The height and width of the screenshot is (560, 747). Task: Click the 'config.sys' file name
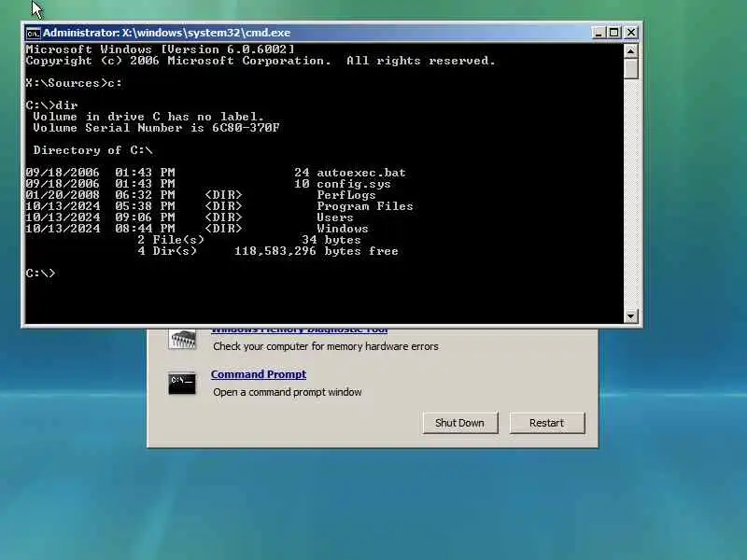coord(354,184)
